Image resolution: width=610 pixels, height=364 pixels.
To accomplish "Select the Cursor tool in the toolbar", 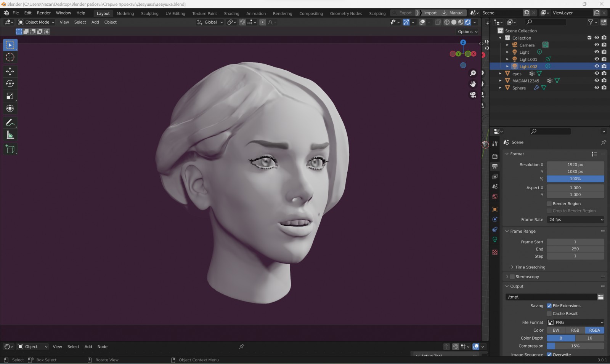I will [10, 57].
